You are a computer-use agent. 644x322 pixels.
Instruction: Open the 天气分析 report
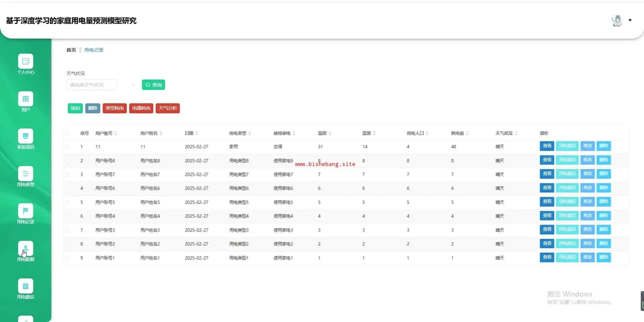click(x=168, y=108)
